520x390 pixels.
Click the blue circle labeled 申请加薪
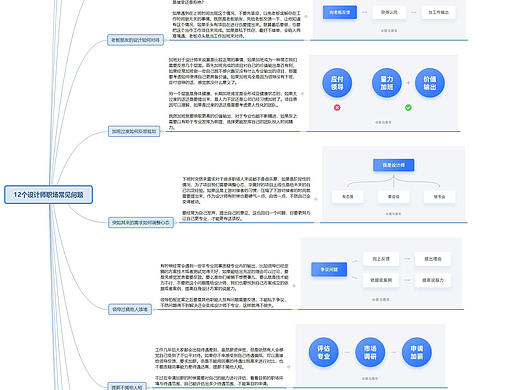click(x=417, y=352)
